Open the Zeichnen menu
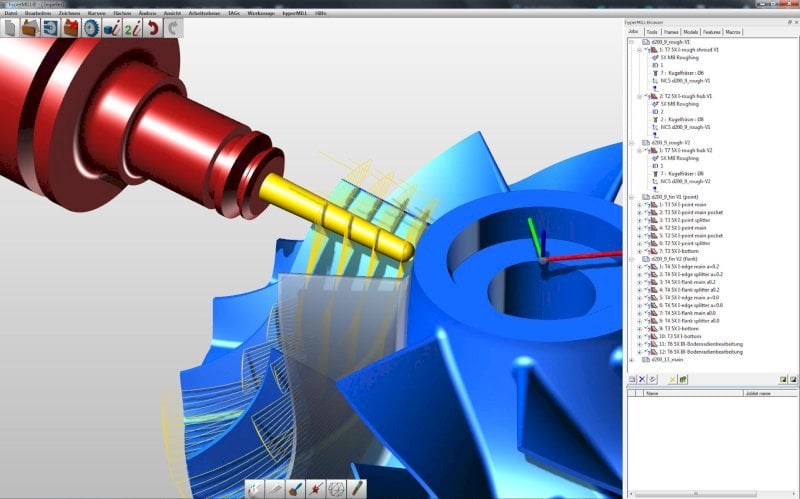Screen dimensions: 800x499 (x=69, y=13)
